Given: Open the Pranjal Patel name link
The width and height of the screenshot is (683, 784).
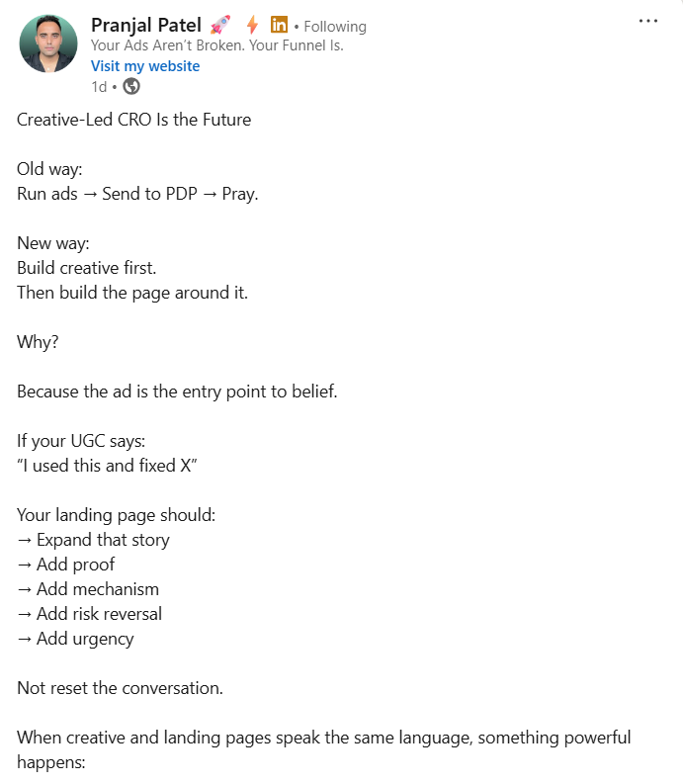Looking at the screenshot, I should 146,26.
